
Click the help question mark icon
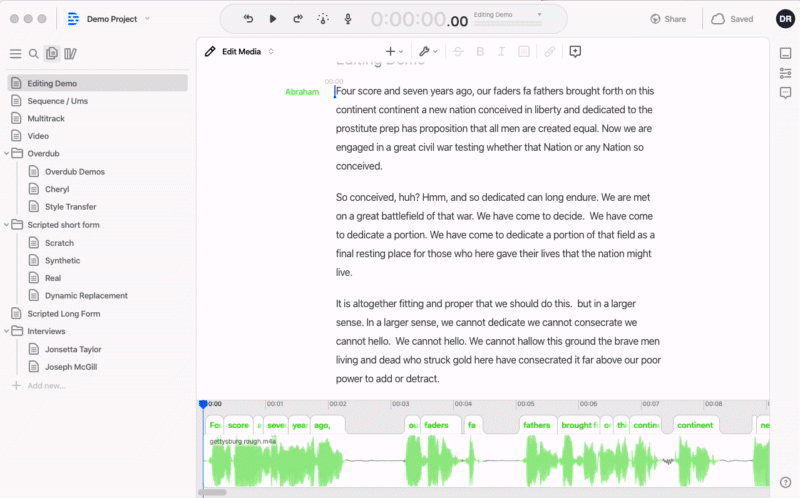coord(786,482)
